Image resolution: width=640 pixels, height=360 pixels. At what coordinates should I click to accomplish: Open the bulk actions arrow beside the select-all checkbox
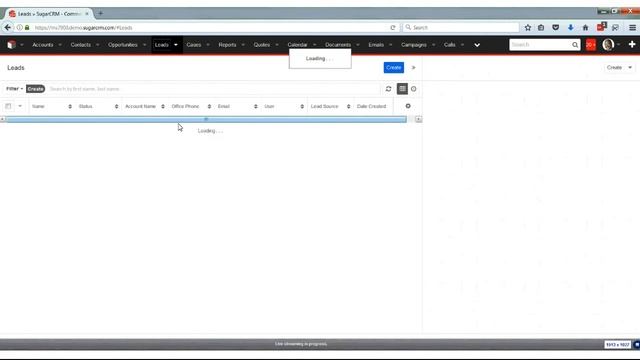coord(20,106)
